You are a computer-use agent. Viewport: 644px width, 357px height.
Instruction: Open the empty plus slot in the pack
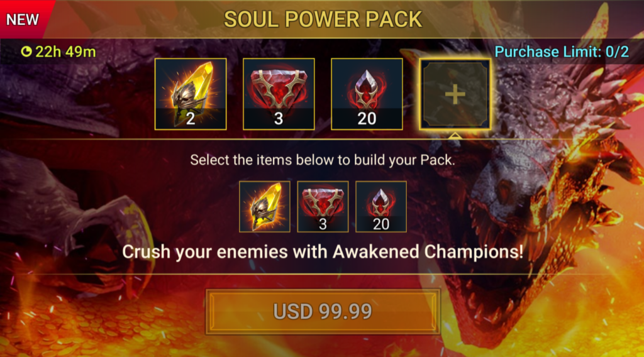[x=455, y=94]
